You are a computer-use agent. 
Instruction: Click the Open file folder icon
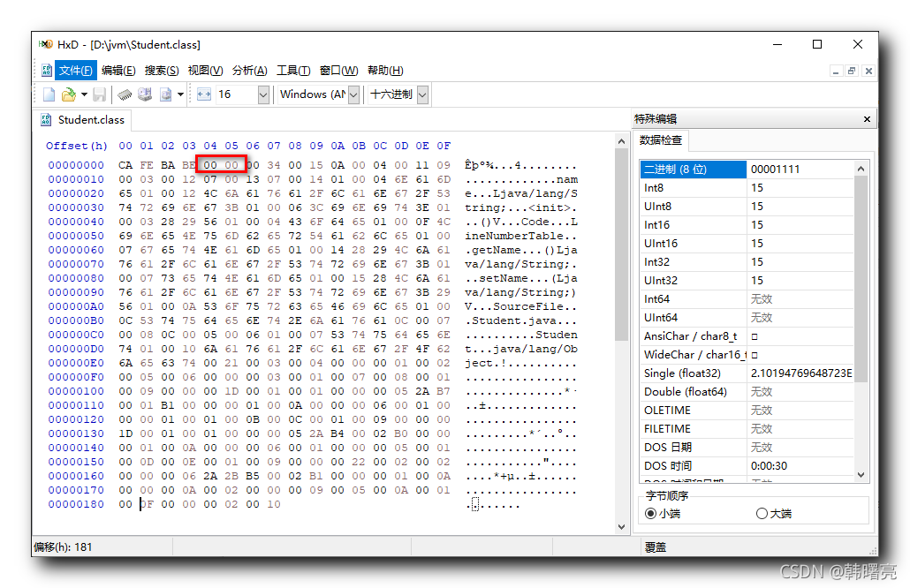point(69,94)
